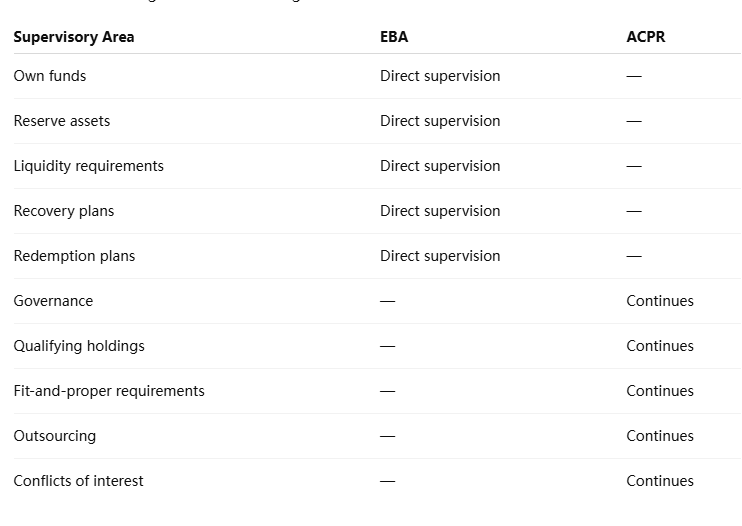Click Direct supervision in the Own funds row
The height and width of the screenshot is (526, 742).
pyautogui.click(x=440, y=76)
